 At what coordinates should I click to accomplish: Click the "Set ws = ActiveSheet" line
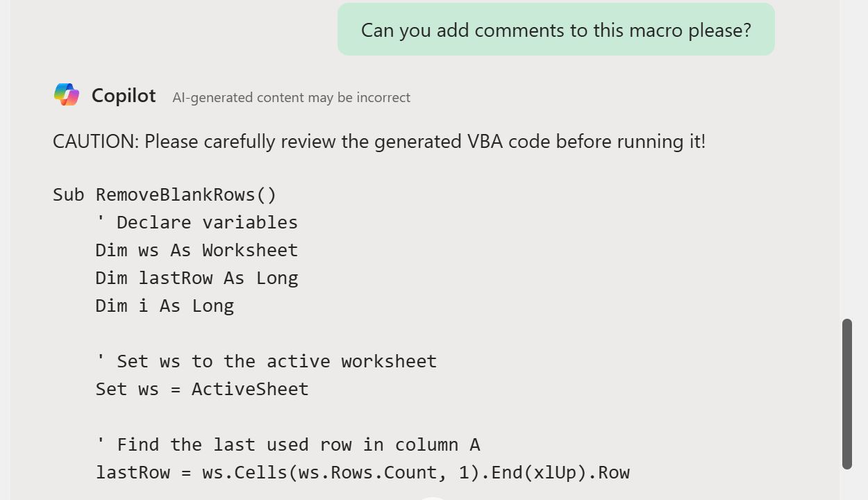click(202, 389)
